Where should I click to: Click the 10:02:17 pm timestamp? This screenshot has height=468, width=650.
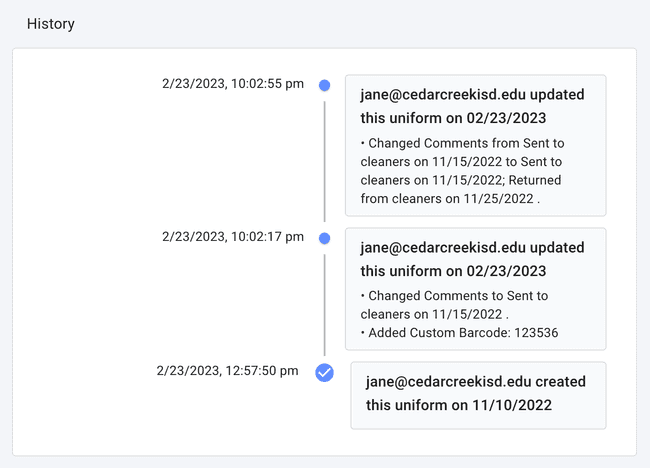[x=233, y=237]
